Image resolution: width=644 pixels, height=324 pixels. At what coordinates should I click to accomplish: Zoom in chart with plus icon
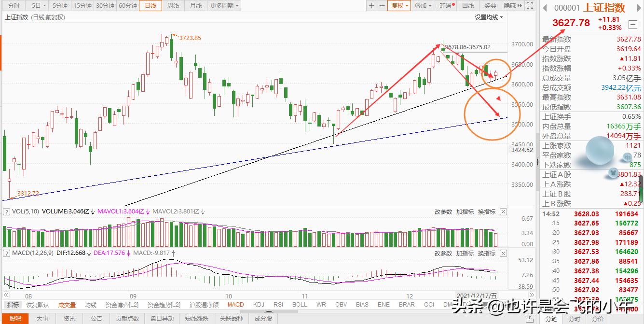[371, 6]
